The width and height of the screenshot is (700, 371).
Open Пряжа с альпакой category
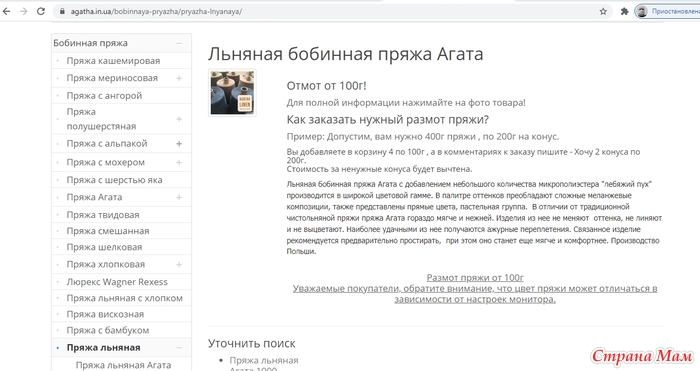107,144
